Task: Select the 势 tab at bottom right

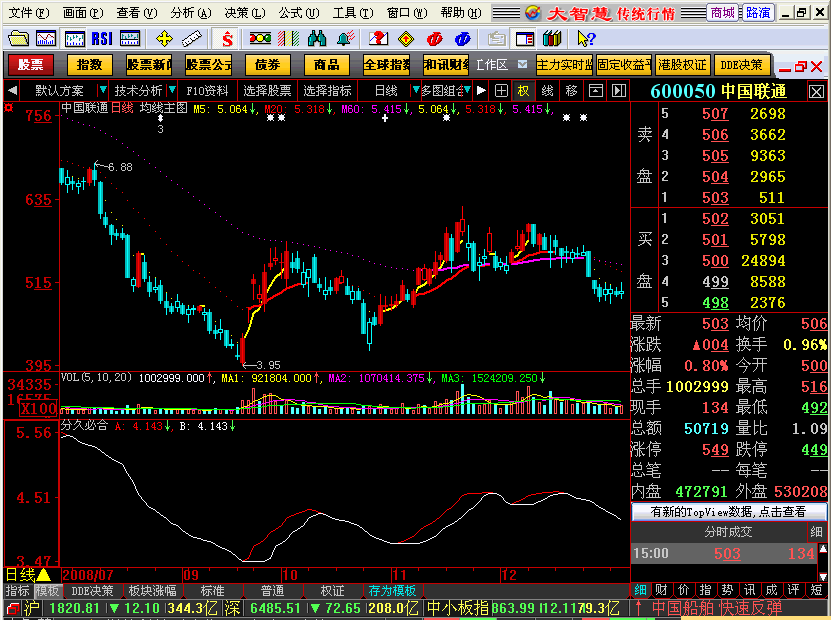Action: 727,590
